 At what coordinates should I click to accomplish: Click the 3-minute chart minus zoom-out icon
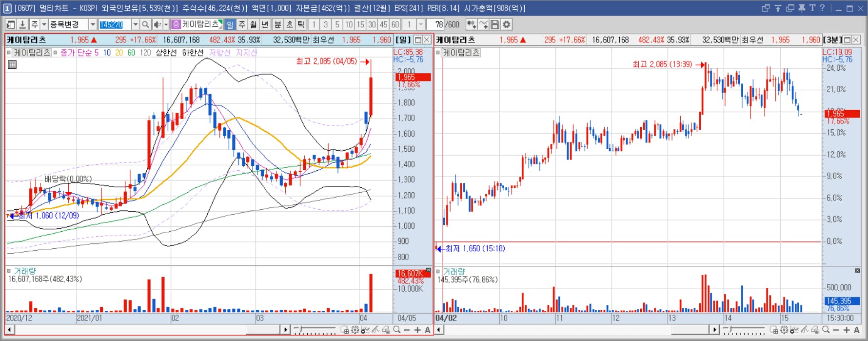coord(836,330)
